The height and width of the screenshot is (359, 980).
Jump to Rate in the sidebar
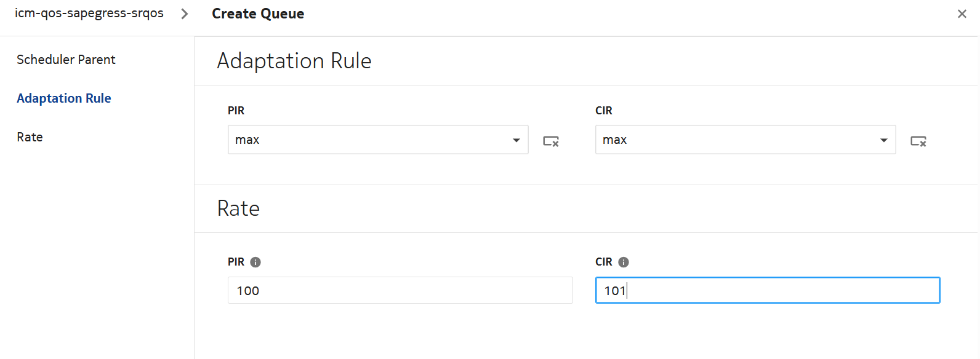(30, 137)
